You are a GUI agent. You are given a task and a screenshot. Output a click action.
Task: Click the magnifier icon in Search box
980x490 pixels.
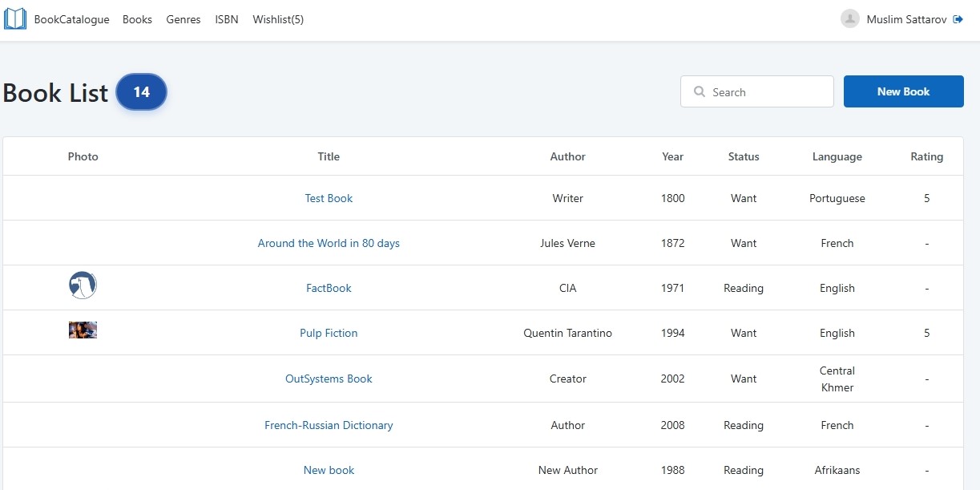point(700,92)
